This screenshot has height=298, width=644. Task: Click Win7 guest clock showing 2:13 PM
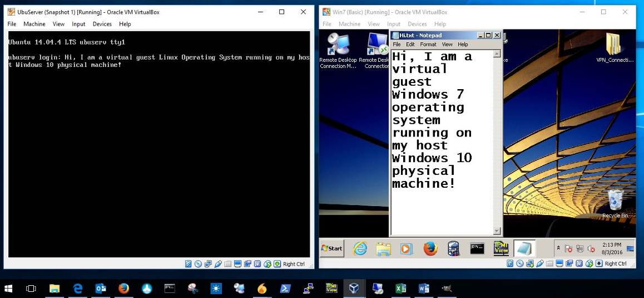point(612,248)
